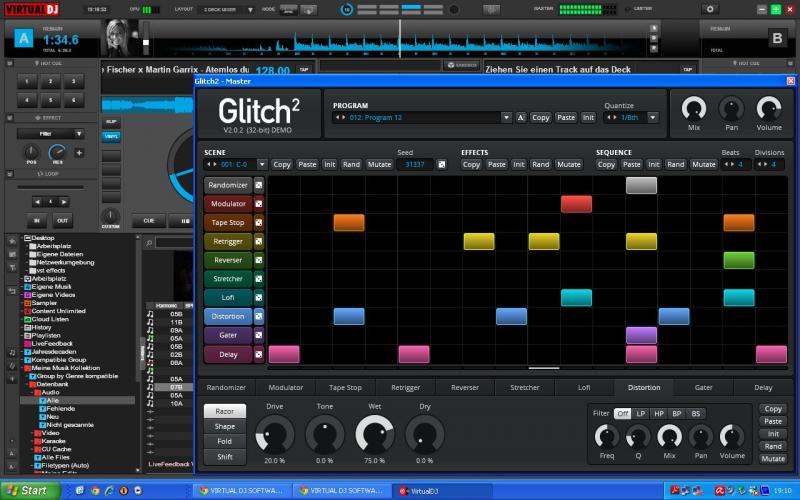
Task: Click the VirtualDJ logo
Action: coord(32,9)
